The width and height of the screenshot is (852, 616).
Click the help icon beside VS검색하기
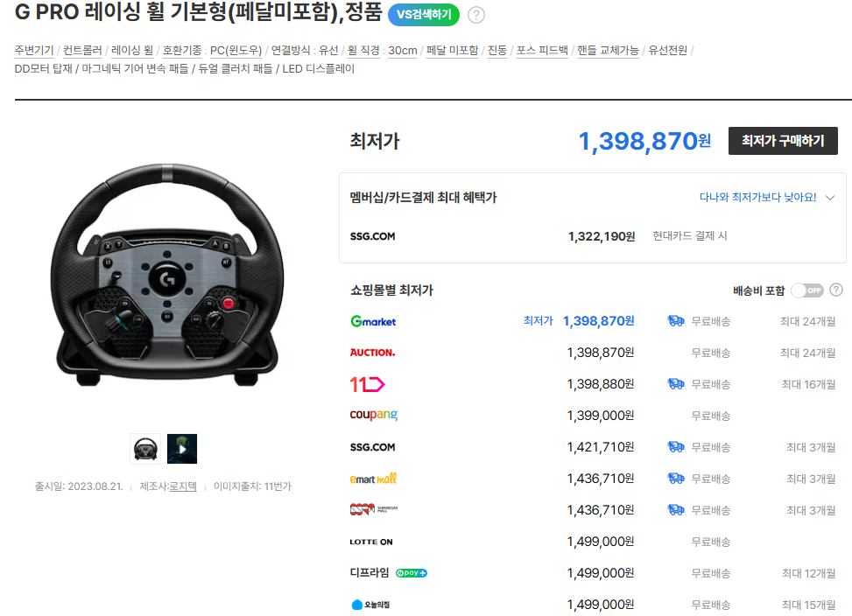click(475, 15)
